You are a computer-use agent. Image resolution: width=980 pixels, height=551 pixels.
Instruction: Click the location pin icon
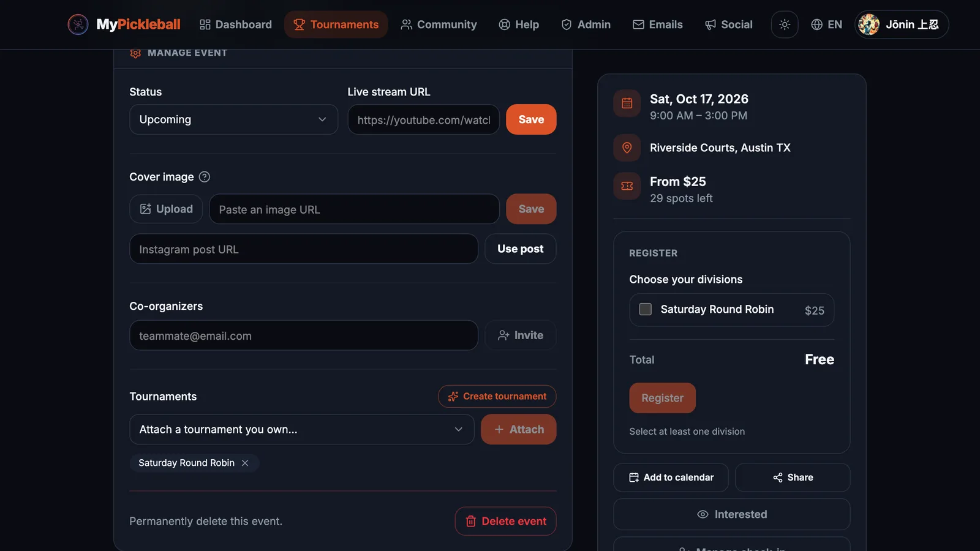point(627,148)
